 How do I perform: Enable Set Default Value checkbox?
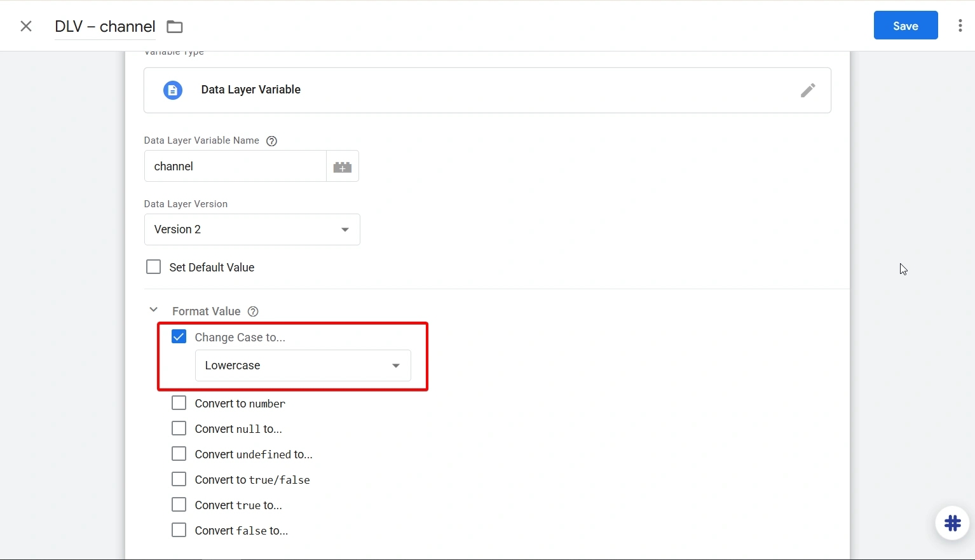pos(154,267)
